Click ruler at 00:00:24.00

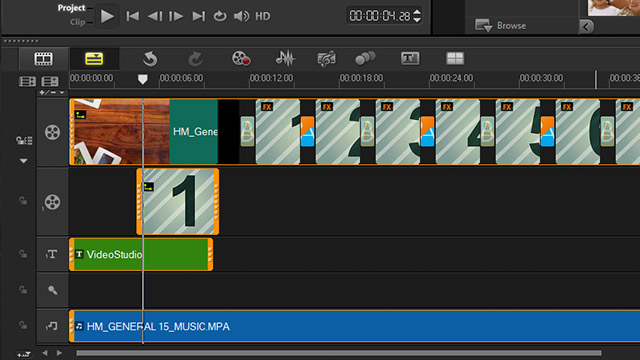click(451, 78)
